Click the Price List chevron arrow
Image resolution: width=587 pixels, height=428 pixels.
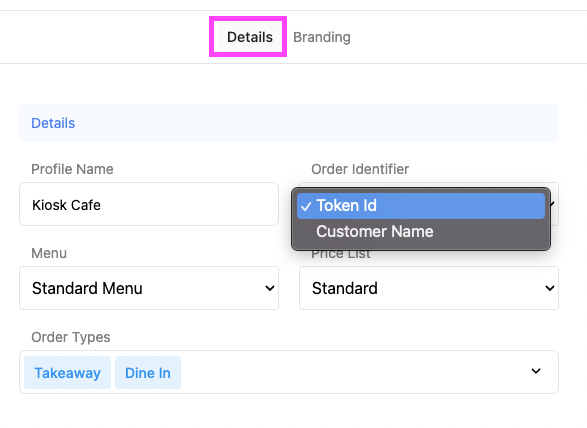(x=550, y=288)
